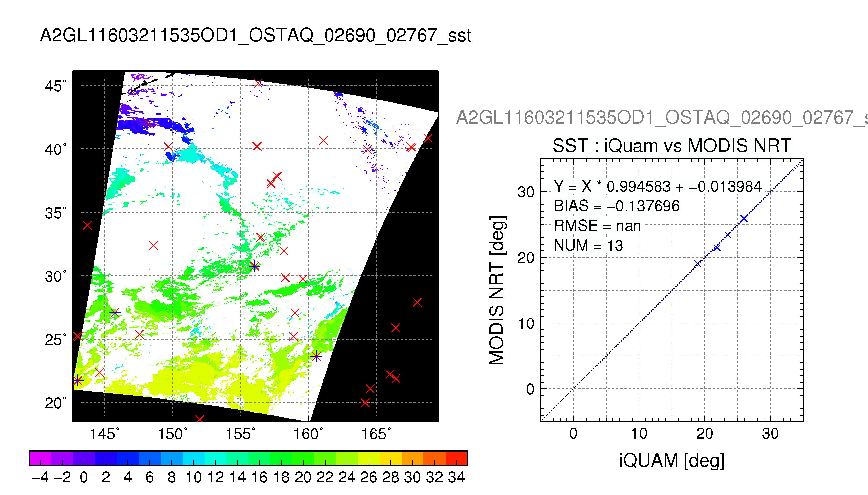Click the 155° longitude label
This screenshot has width=868, height=495.
(240, 434)
